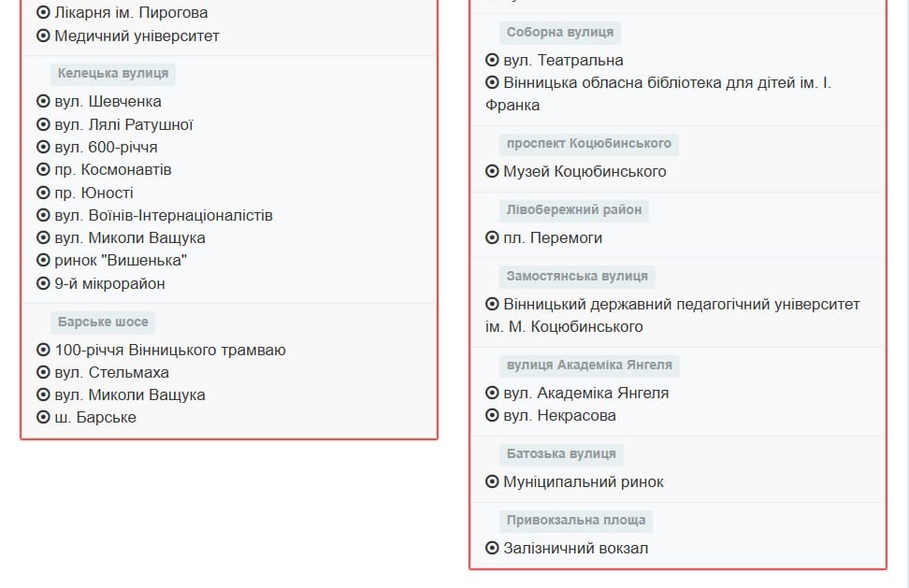This screenshot has width=909, height=588.
Task: Click the stop icon next to Залізничний вокзал
Action: tap(492, 549)
